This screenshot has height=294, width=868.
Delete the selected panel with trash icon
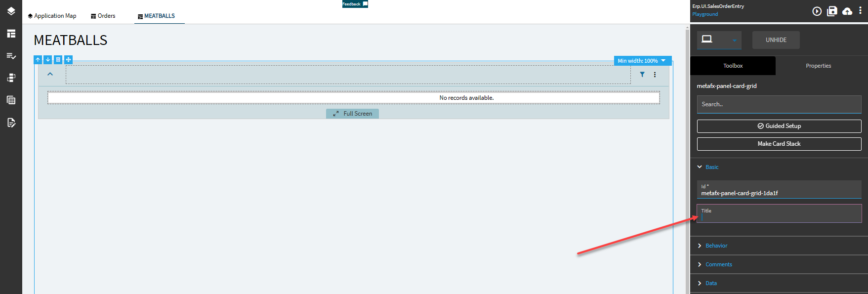click(x=58, y=60)
